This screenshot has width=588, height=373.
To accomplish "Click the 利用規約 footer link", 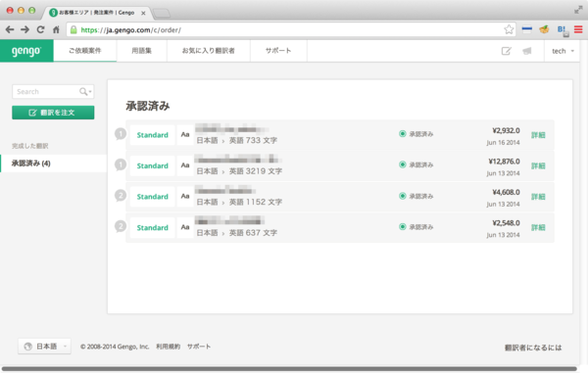I will pos(168,347).
